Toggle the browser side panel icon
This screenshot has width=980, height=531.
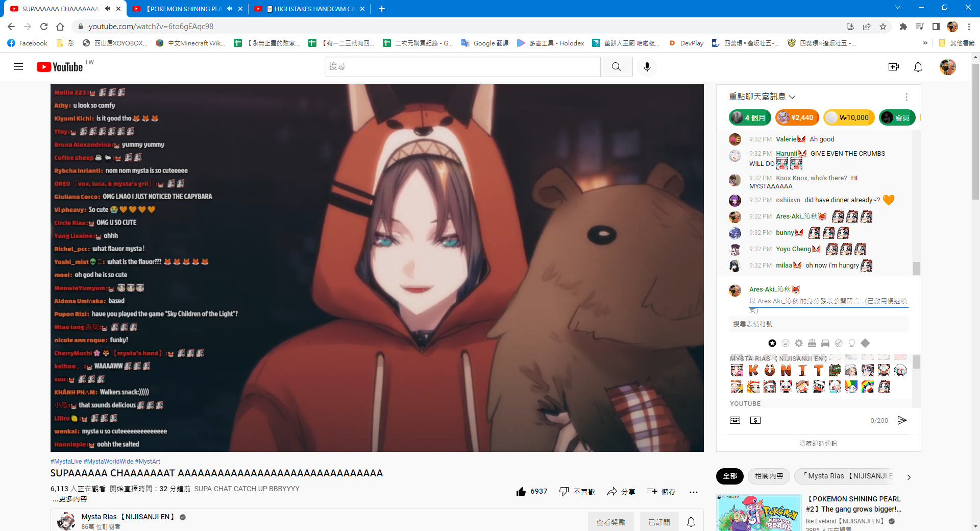[936, 27]
